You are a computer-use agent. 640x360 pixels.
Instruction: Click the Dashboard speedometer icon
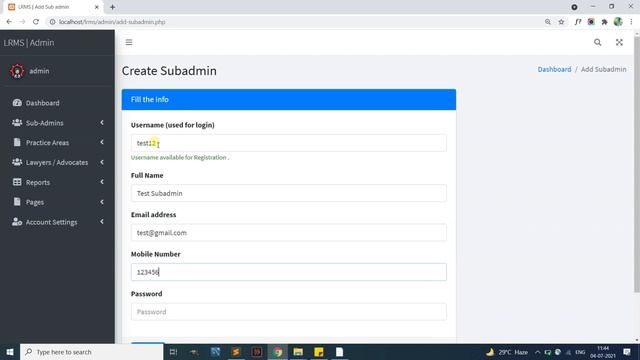click(17, 102)
